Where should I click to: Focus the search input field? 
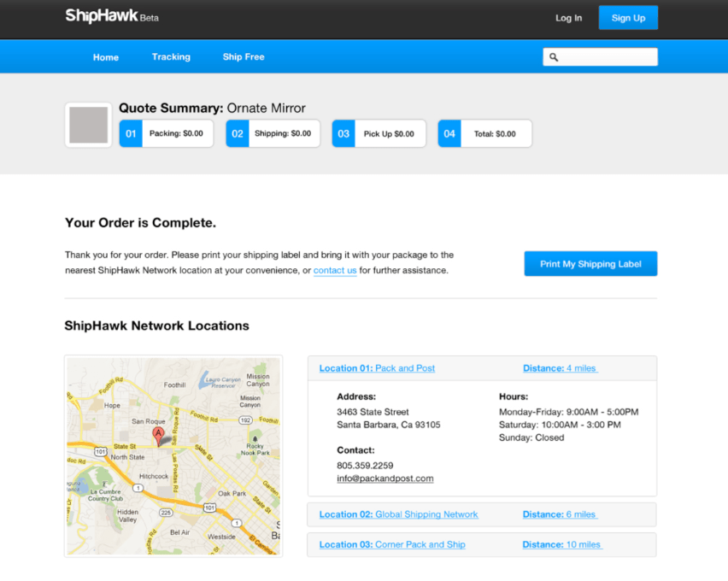[x=607, y=57]
